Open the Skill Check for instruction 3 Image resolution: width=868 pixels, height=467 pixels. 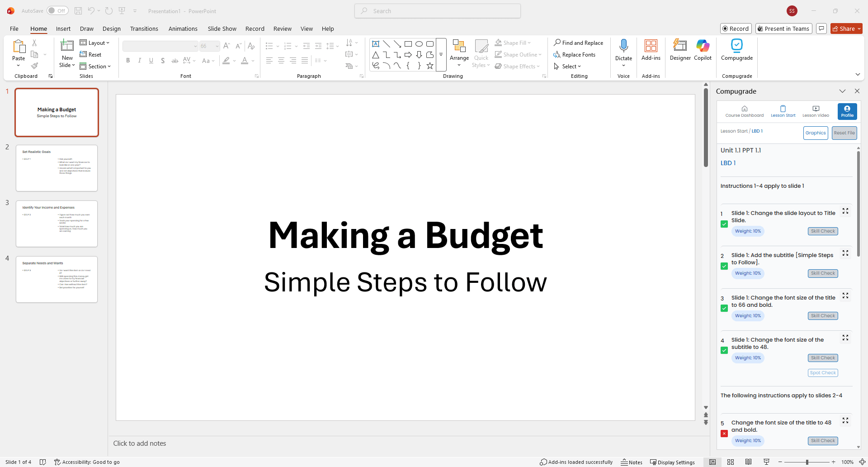pos(822,315)
